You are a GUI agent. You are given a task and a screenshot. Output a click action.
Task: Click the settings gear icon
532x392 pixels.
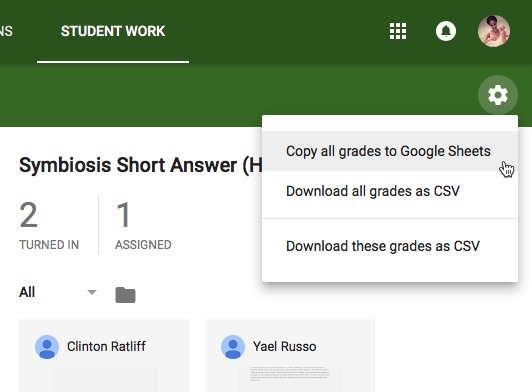tap(498, 95)
